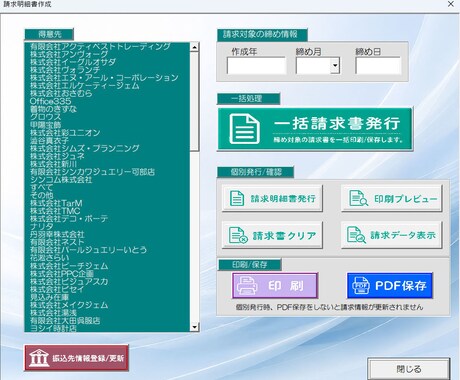Select 株式会社ヴォランテ in customer list
The width and height of the screenshot is (460, 380).
(107, 70)
